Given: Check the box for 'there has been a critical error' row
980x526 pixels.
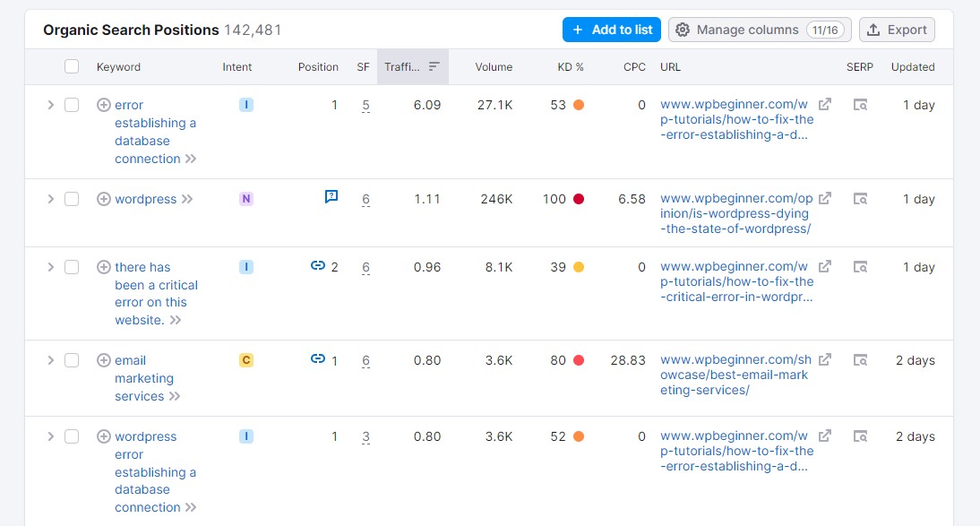Looking at the screenshot, I should coord(72,267).
